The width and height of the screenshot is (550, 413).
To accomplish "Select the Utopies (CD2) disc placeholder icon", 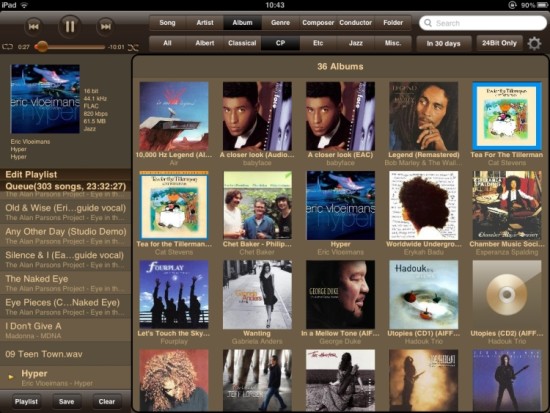I will (507, 294).
